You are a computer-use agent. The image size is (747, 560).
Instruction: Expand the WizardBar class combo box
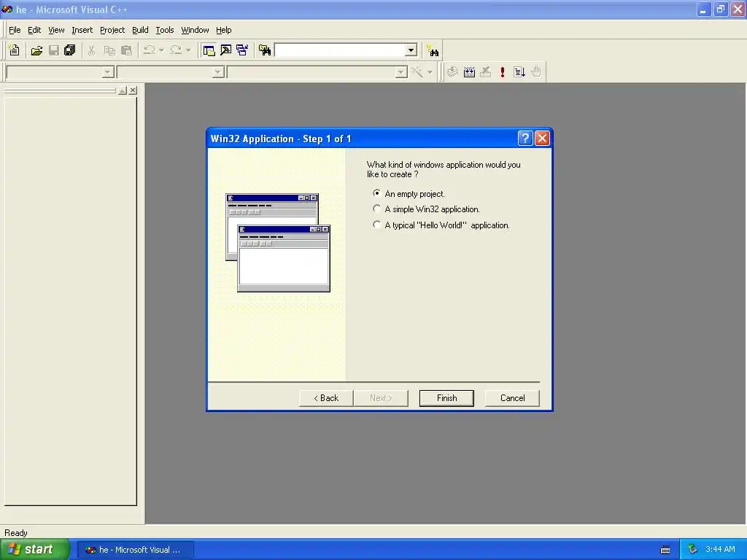[x=108, y=72]
